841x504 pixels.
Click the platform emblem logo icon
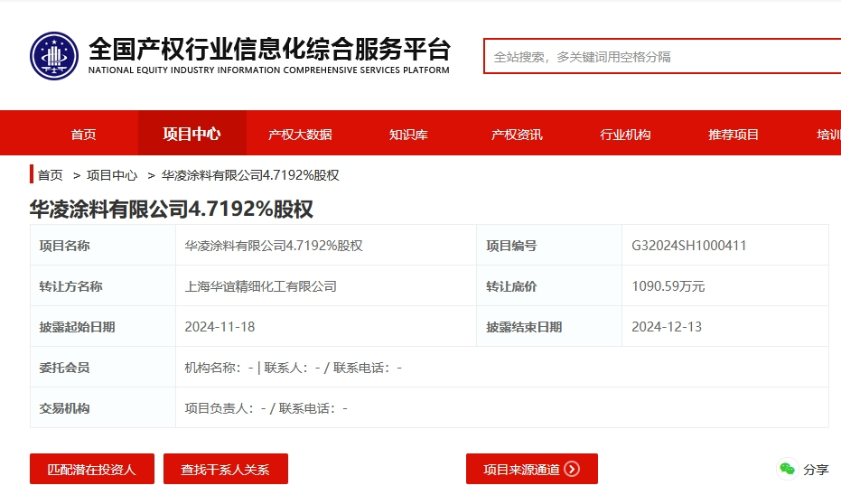(54, 56)
